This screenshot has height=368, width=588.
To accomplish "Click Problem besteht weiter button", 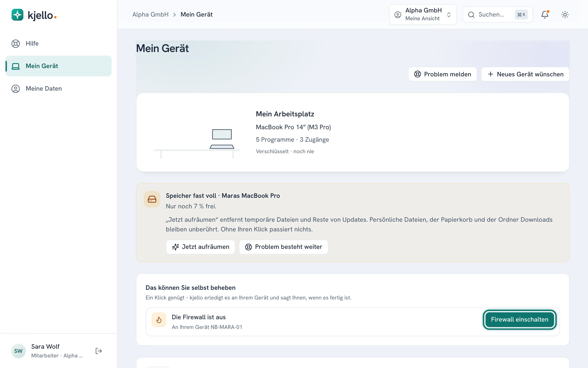I will [x=283, y=247].
